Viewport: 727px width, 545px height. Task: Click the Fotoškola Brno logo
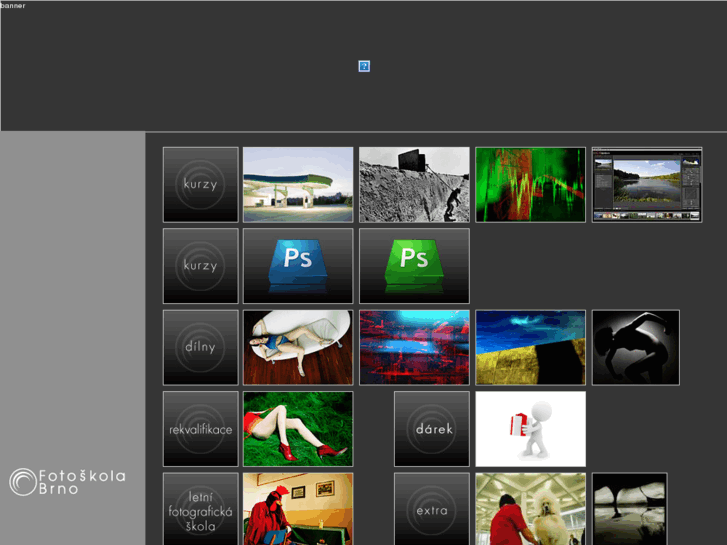(x=67, y=482)
